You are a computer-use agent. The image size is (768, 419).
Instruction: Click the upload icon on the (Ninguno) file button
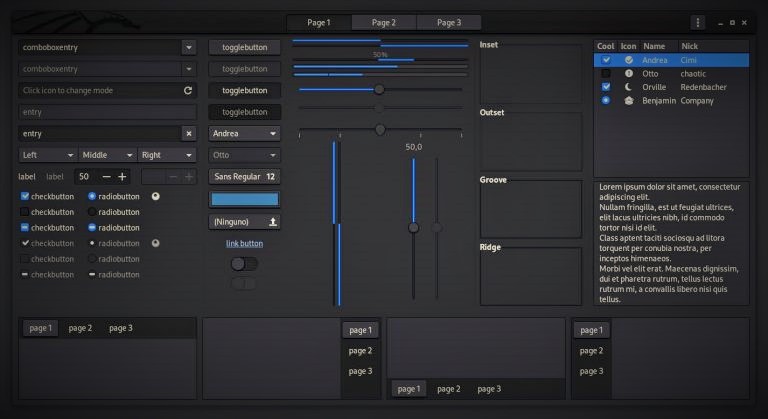tap(273, 221)
